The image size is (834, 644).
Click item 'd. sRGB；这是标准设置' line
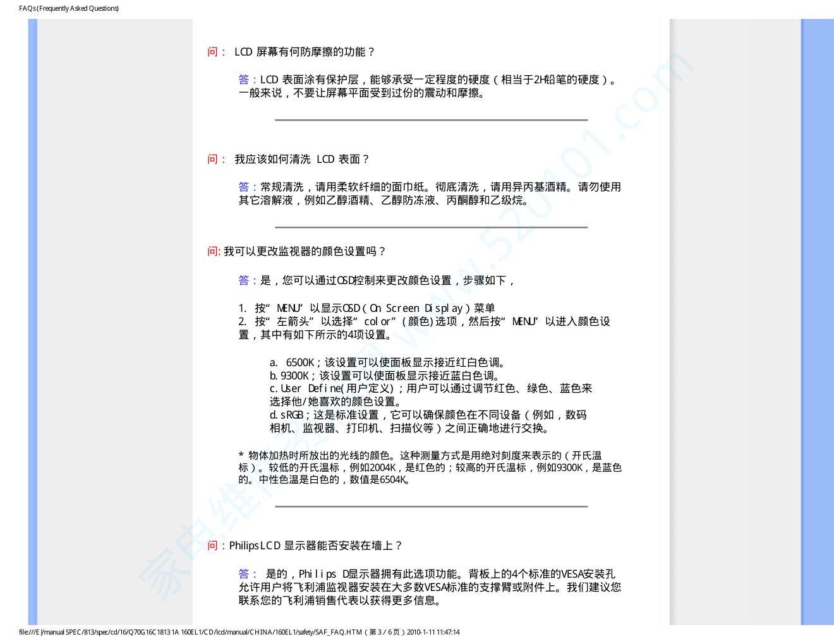pyautogui.click(x=428, y=415)
